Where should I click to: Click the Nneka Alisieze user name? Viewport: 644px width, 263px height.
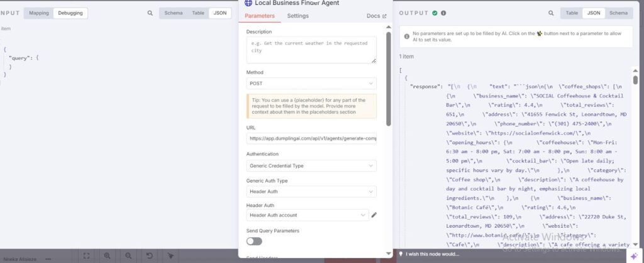(x=20, y=259)
